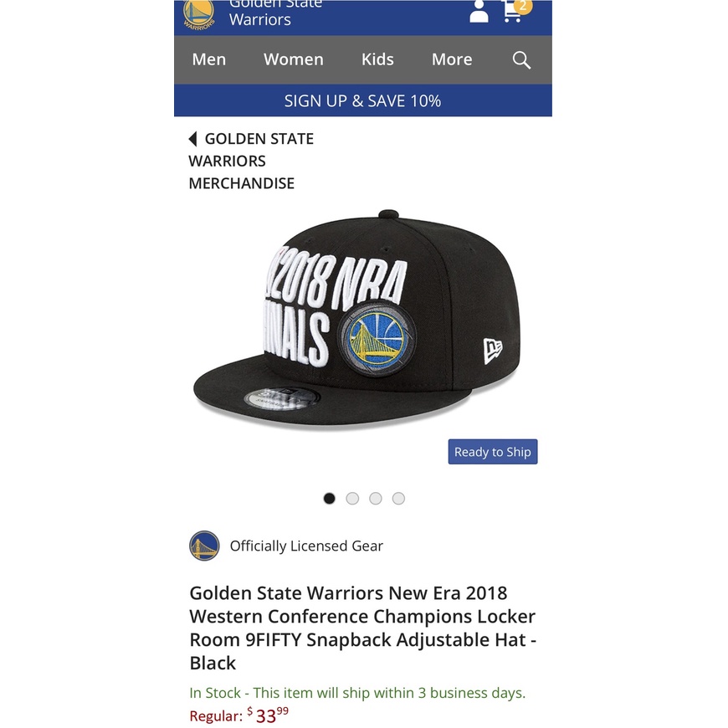Click the back arrow in the breadcrumb
Viewport: 728px width, 728px height.
tap(192, 138)
